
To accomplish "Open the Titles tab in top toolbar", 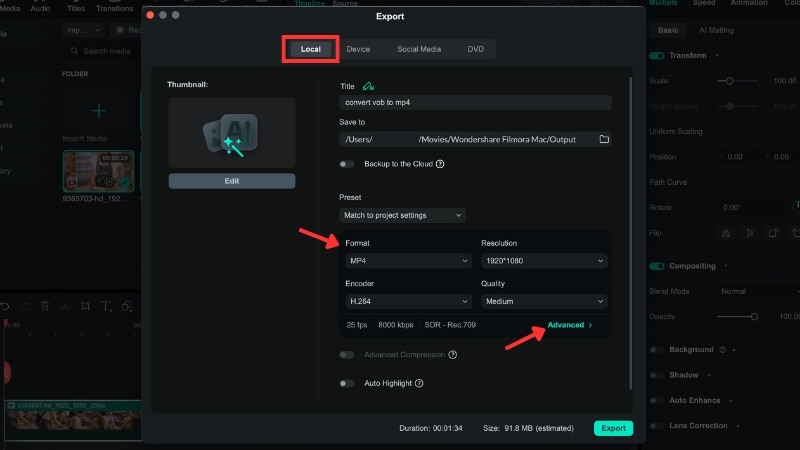I will [76, 8].
